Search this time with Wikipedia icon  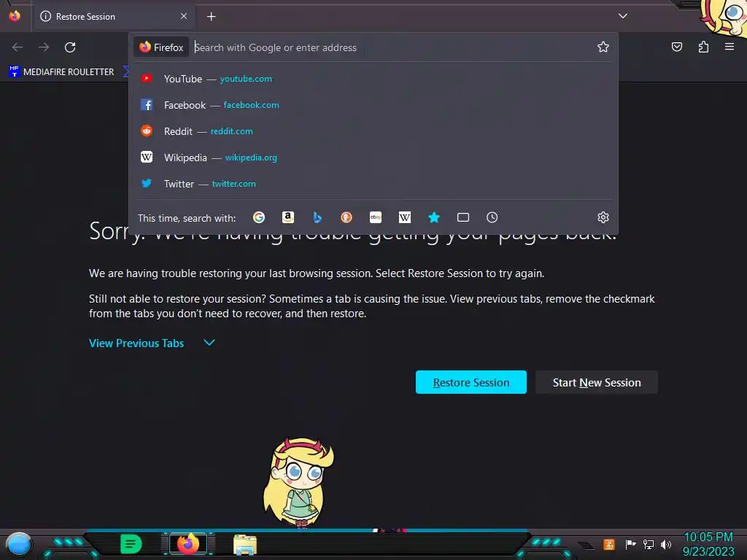tap(404, 217)
